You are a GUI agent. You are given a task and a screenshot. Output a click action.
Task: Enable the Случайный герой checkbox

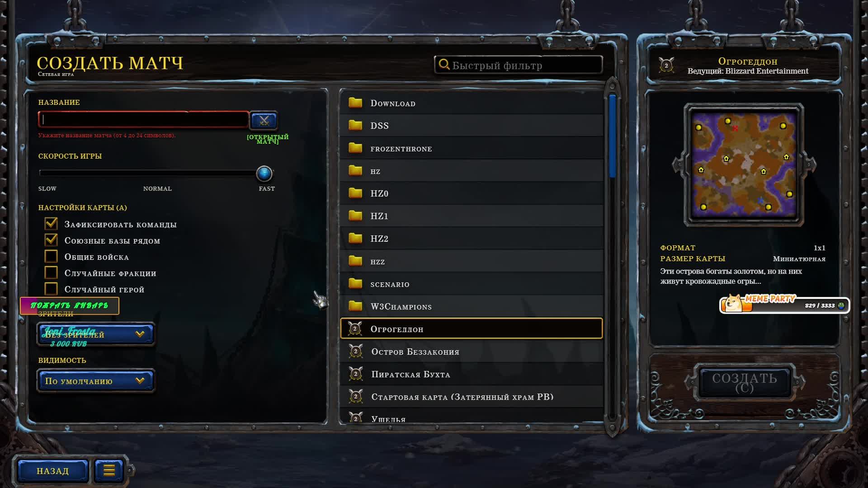click(51, 289)
